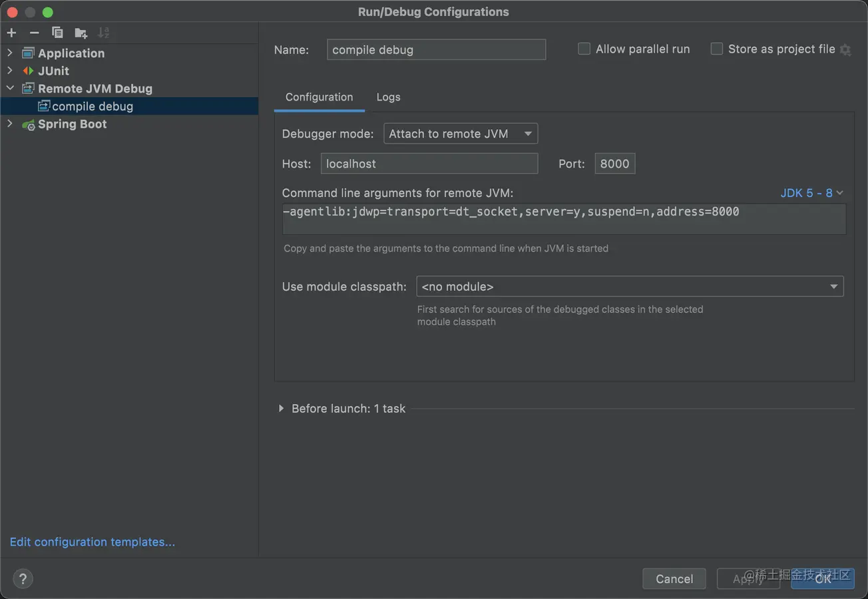Click the JUnit type icon

(x=28, y=71)
